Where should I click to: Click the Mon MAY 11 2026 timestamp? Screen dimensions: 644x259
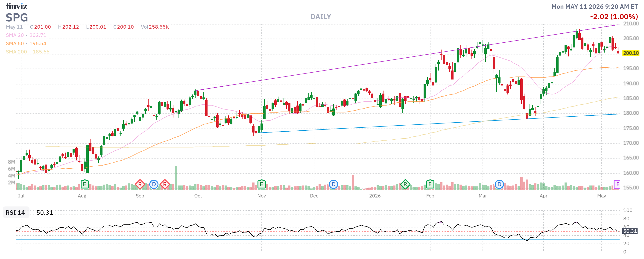[595, 7]
